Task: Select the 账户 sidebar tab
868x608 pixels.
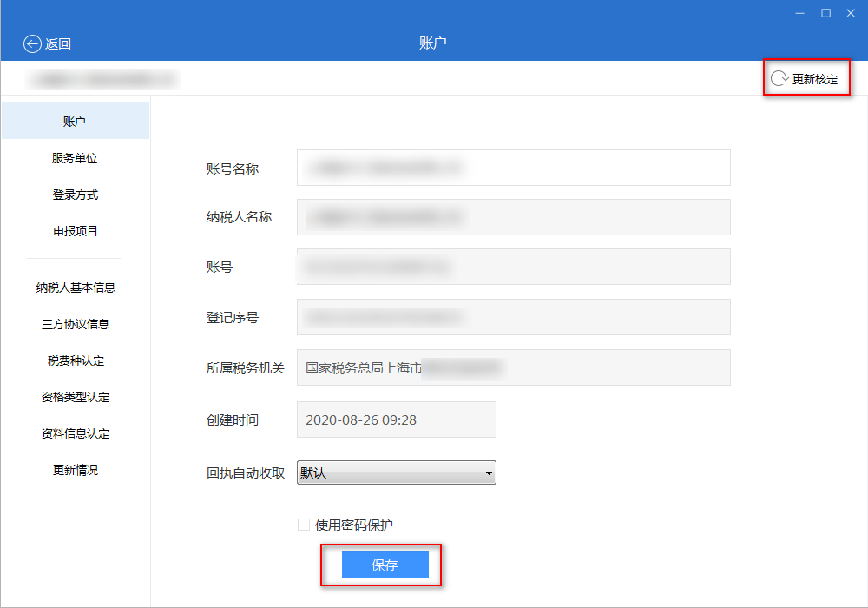Action: 75,122
